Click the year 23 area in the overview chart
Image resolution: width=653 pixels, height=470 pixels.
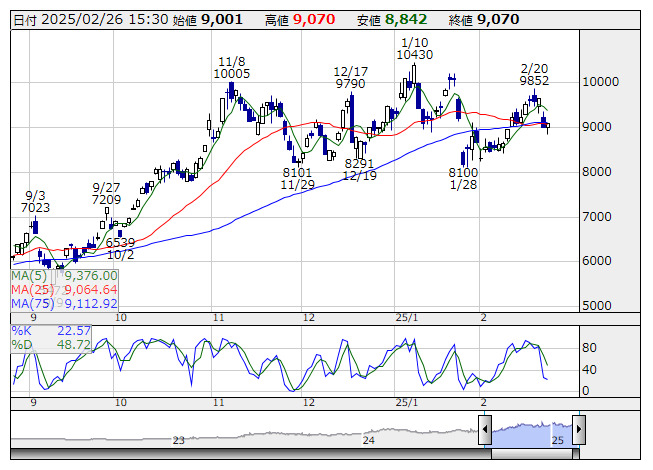(x=178, y=439)
